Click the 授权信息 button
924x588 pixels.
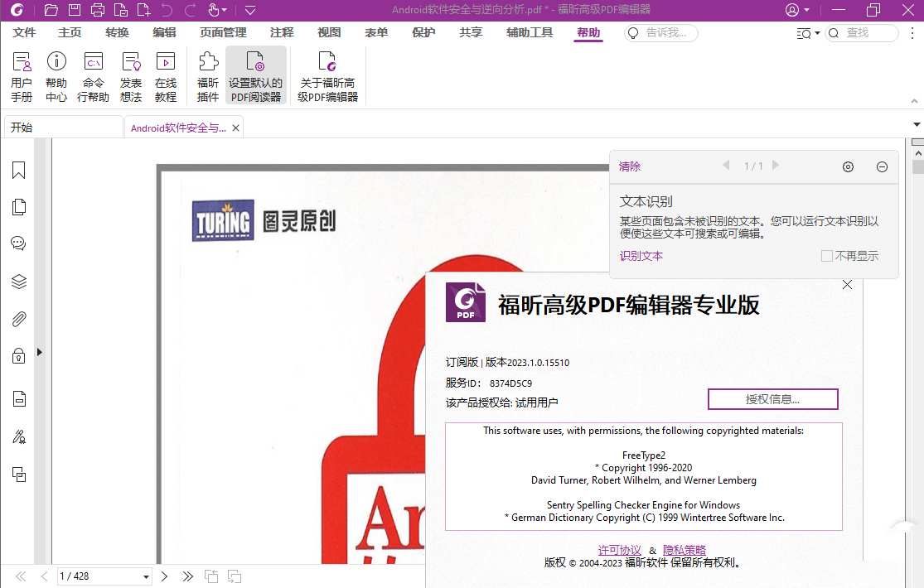(x=772, y=398)
